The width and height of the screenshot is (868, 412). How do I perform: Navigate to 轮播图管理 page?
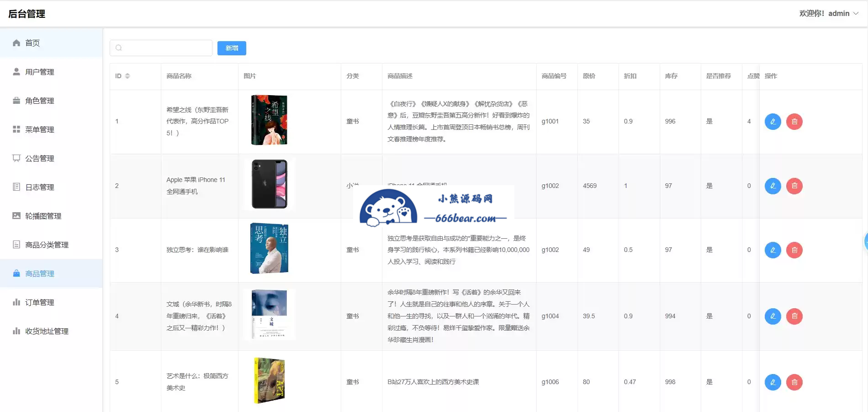coord(43,216)
